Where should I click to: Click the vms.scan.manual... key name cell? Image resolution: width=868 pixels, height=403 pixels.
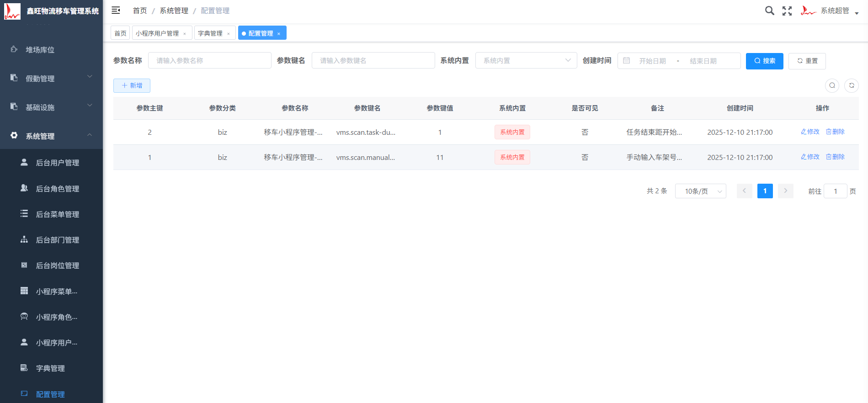[x=366, y=157]
